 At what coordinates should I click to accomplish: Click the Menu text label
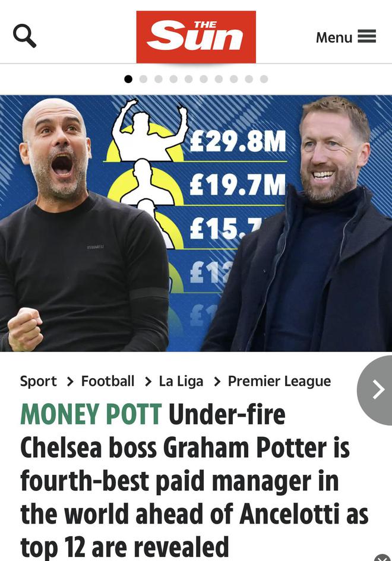[x=334, y=37]
